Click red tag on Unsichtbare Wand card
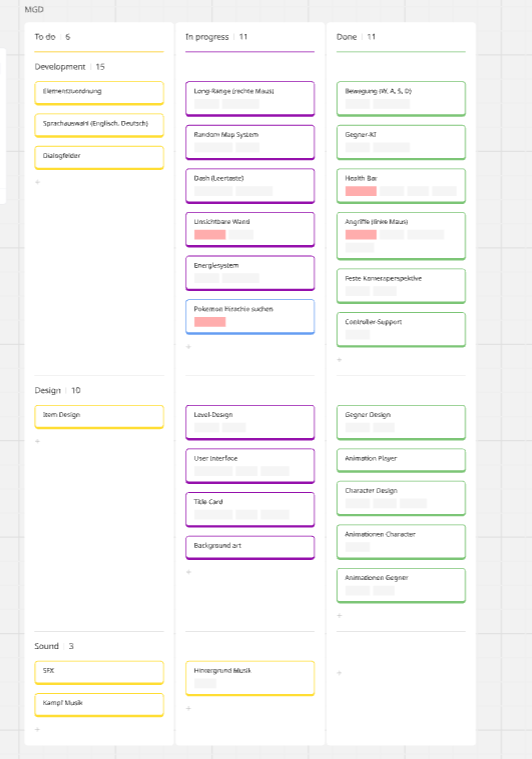532x759 pixels. click(x=210, y=235)
